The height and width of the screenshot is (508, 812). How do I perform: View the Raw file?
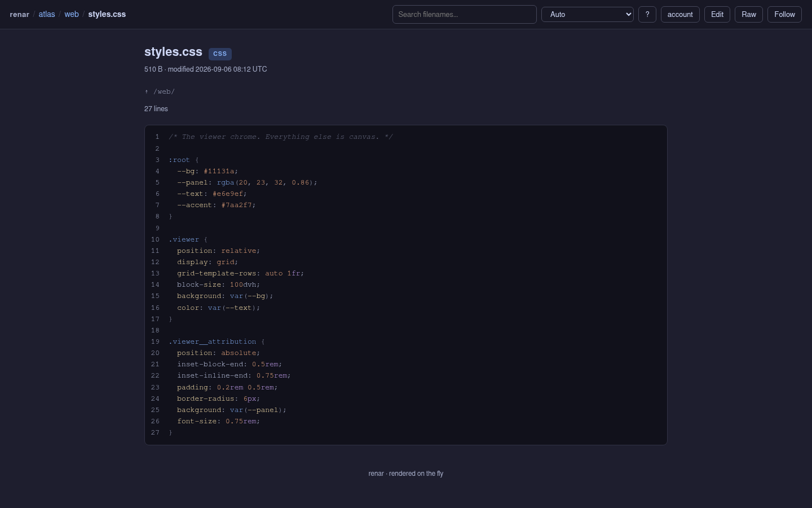pos(749,15)
